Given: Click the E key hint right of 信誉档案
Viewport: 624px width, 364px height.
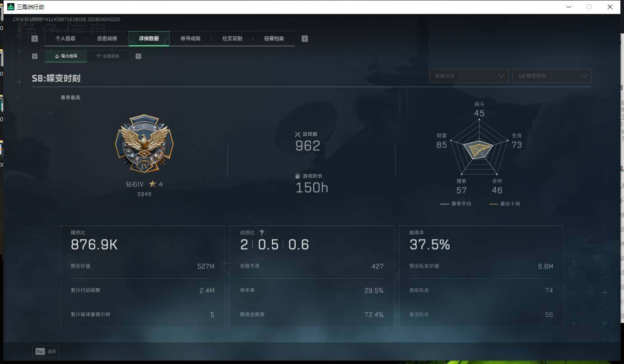Looking at the screenshot, I should pos(305,39).
